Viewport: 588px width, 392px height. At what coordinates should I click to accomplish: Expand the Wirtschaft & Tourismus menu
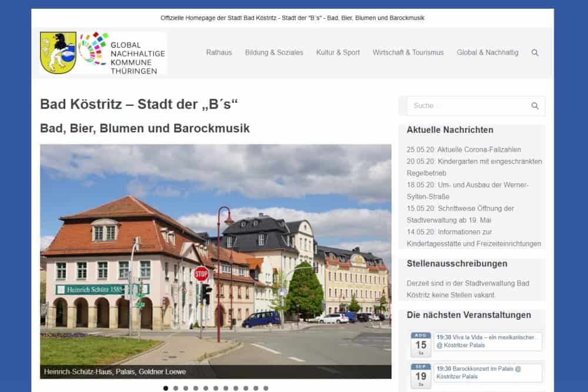[408, 52]
